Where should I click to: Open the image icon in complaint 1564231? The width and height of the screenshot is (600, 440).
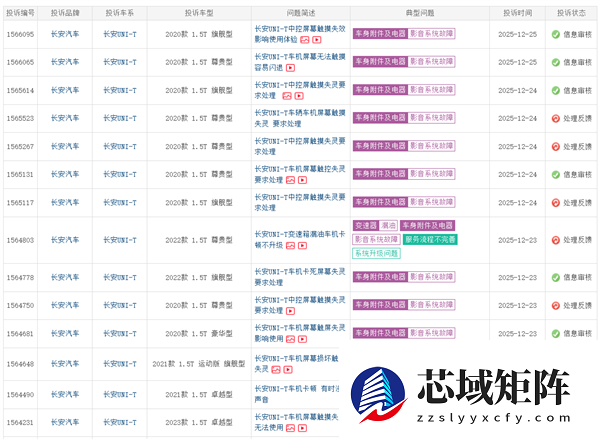point(288,428)
